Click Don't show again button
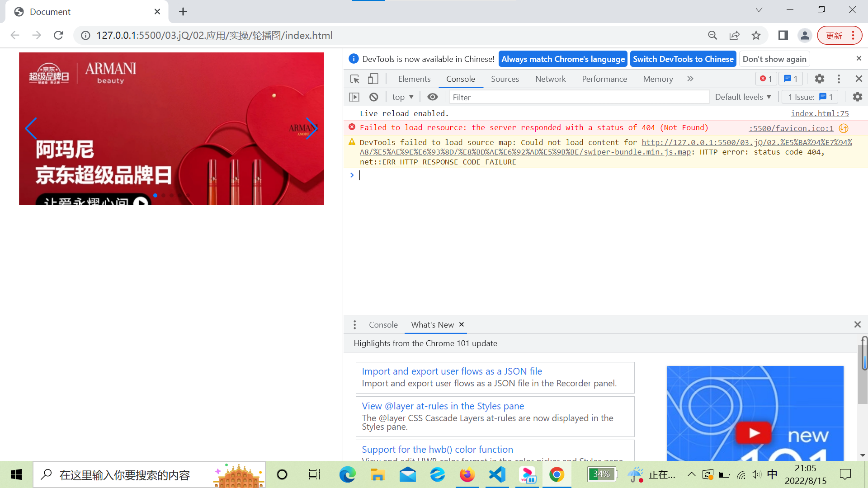Screen dimensions: 868x488 point(774,59)
